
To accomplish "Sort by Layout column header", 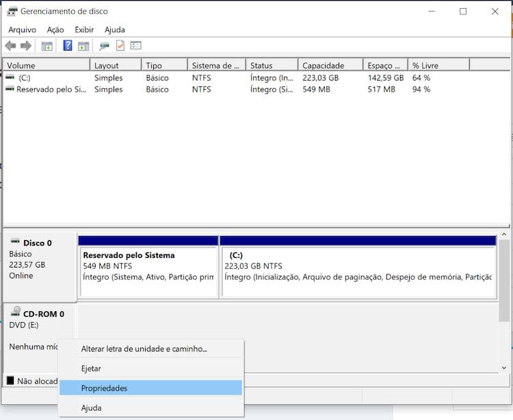I will (x=116, y=66).
